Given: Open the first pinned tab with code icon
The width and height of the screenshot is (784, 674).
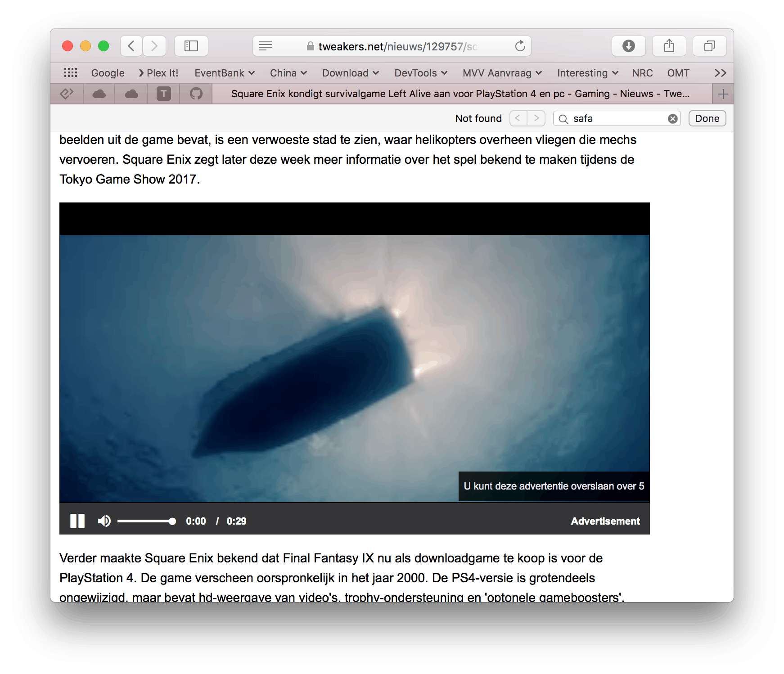Looking at the screenshot, I should pos(67,94).
